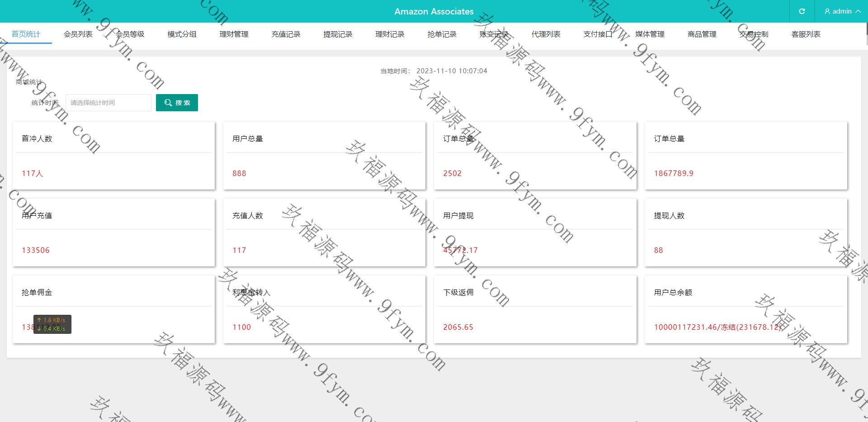Image resolution: width=868 pixels, height=422 pixels.
Task: Click the 搜索 button
Action: tap(177, 103)
